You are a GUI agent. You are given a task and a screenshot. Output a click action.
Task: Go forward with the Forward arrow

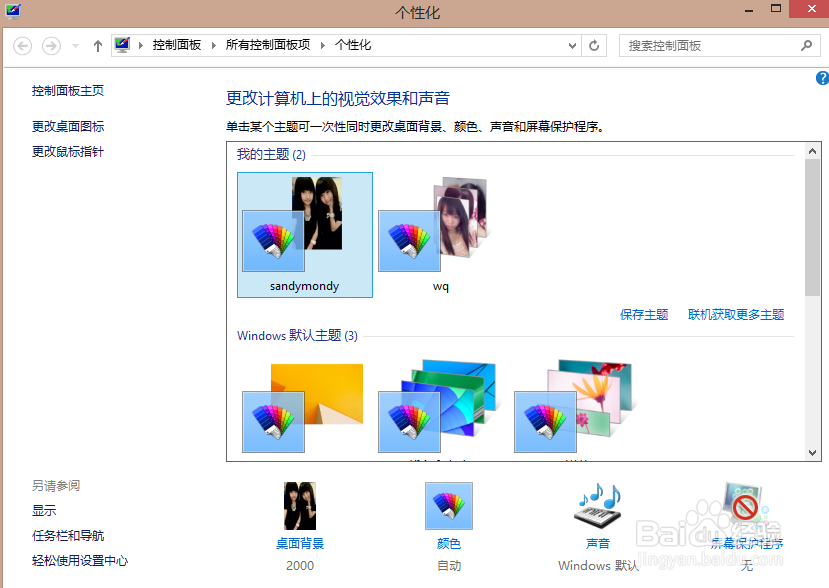point(51,46)
